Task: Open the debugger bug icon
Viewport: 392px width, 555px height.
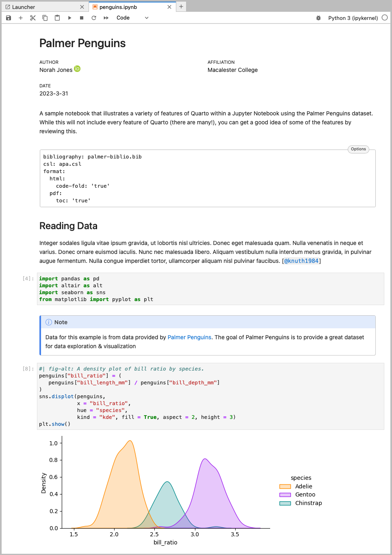Action: point(318,18)
